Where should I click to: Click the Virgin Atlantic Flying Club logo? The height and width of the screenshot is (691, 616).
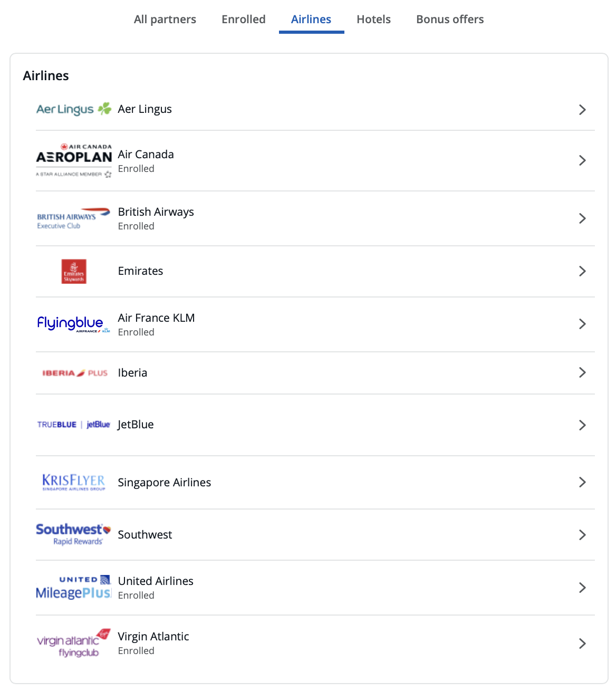[x=74, y=643]
